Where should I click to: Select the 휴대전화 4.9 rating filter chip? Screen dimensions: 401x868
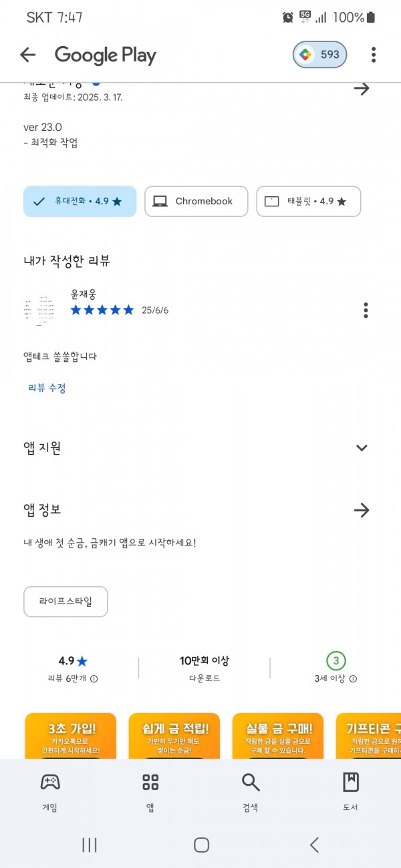click(x=80, y=201)
